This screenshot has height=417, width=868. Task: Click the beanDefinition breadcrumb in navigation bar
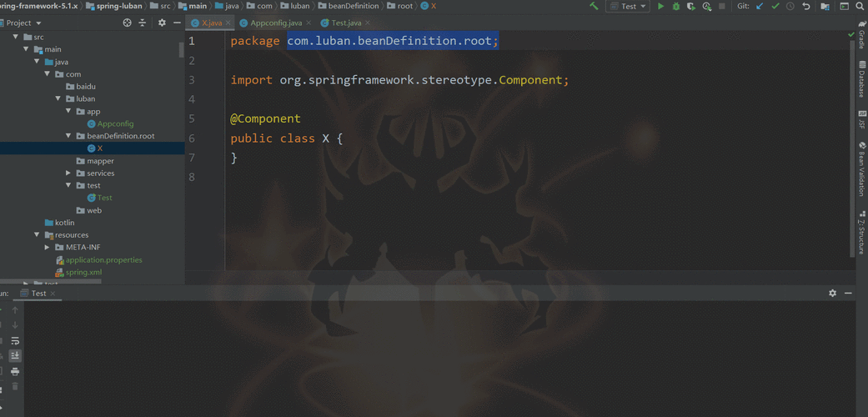(x=355, y=7)
